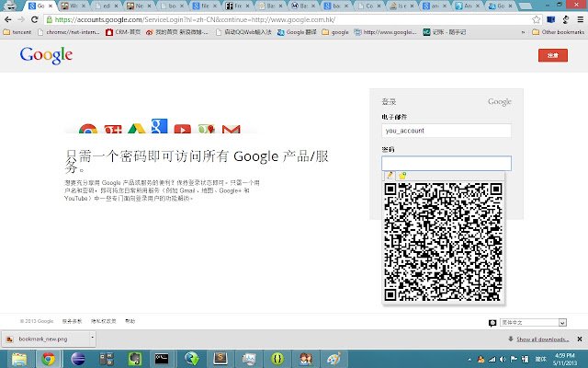The width and height of the screenshot is (588, 368).
Task: Switch to the 'ed' tab
Action: pos(105,6)
